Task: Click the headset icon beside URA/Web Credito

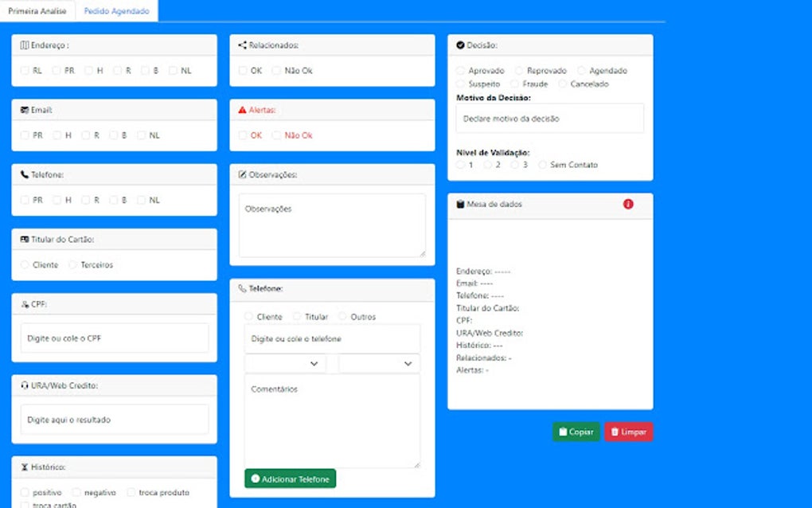Action: point(25,385)
